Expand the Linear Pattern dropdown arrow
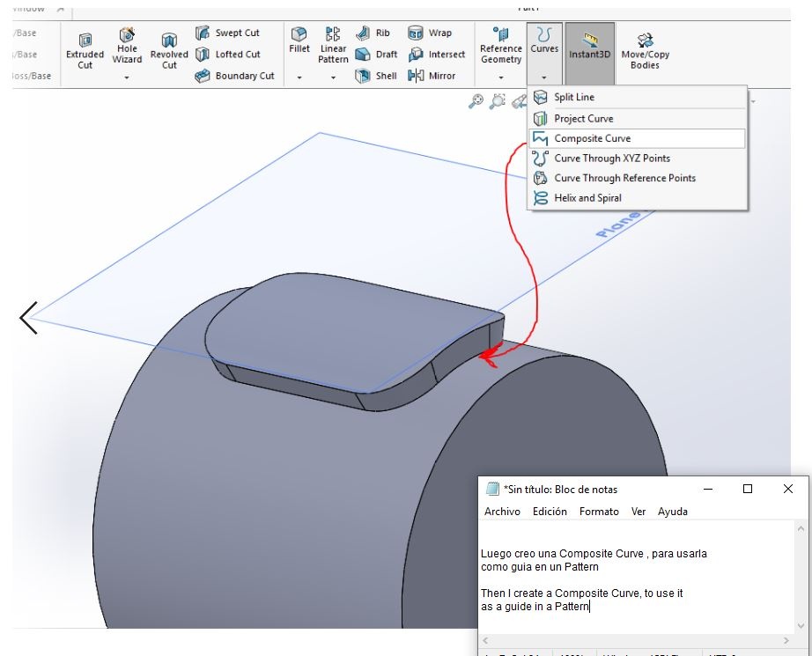Image resolution: width=812 pixels, height=656 pixels. tap(333, 77)
